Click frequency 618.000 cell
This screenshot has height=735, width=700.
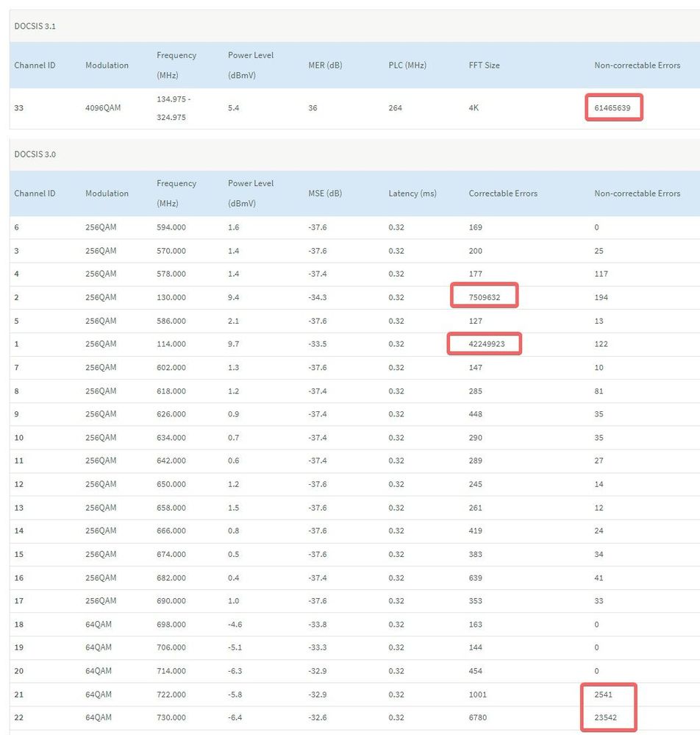171,391
